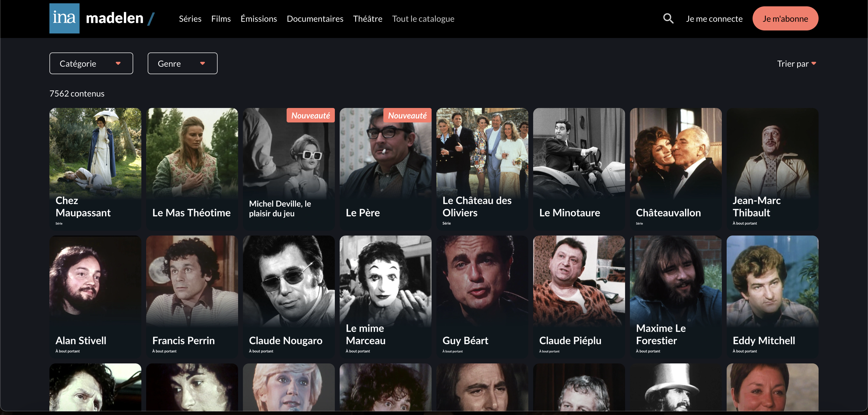Open Guy Béart card
868x415 pixels.
click(482, 297)
